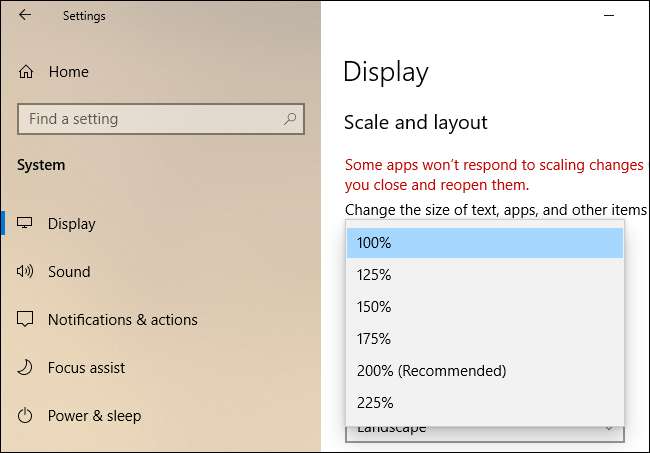Click the Sound speaker icon
Image resolution: width=650 pixels, height=453 pixels.
[x=26, y=272]
